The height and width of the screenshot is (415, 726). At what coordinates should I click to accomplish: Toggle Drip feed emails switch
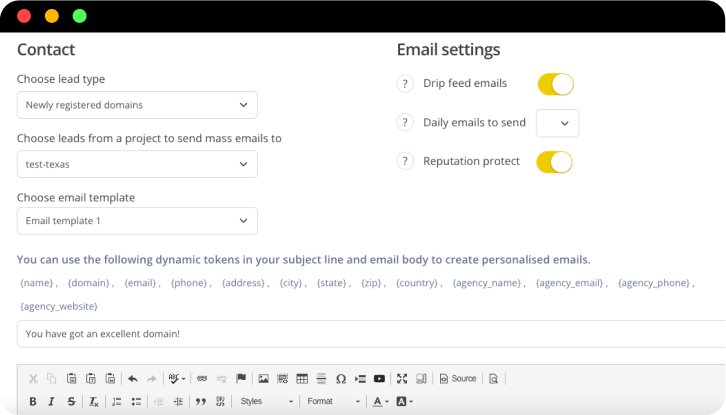click(x=555, y=84)
